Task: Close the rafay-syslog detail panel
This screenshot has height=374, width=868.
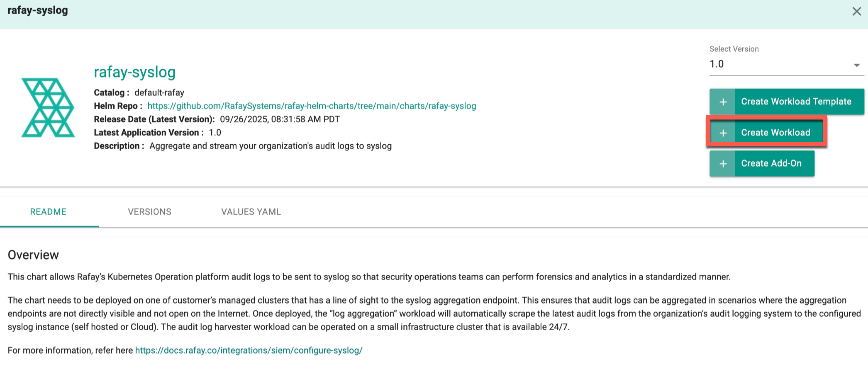Action: click(856, 11)
